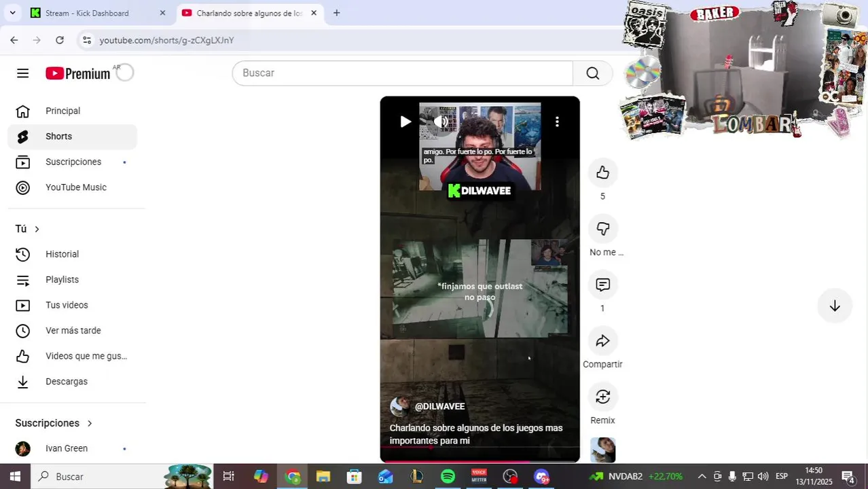868x489 pixels.
Task: Open Historial in the sidebar
Action: (x=73, y=254)
